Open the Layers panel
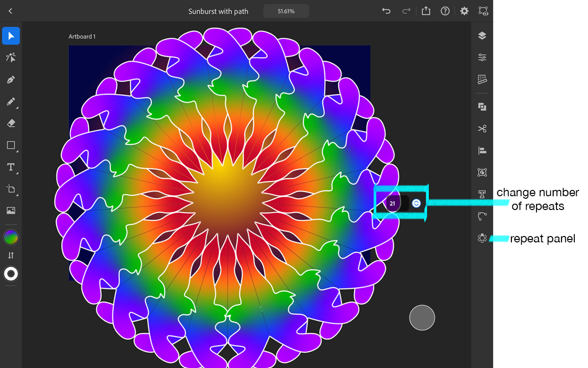This screenshot has height=368, width=588. point(482,35)
